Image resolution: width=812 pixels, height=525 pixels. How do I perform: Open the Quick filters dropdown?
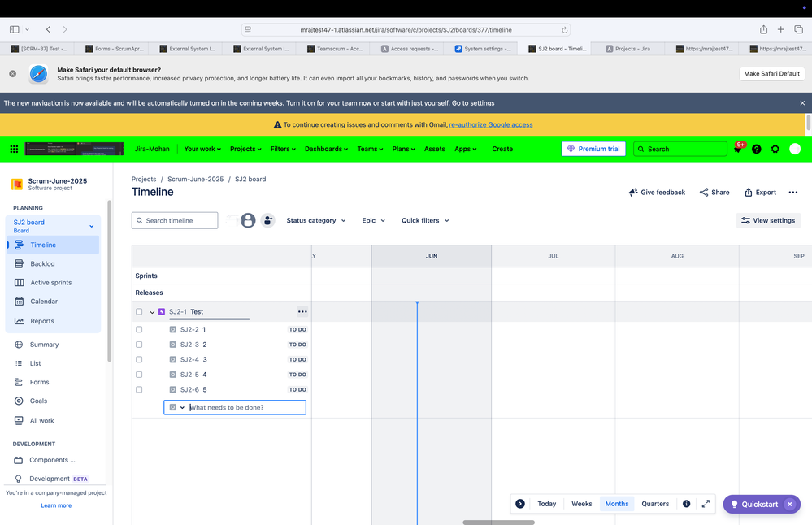425,220
